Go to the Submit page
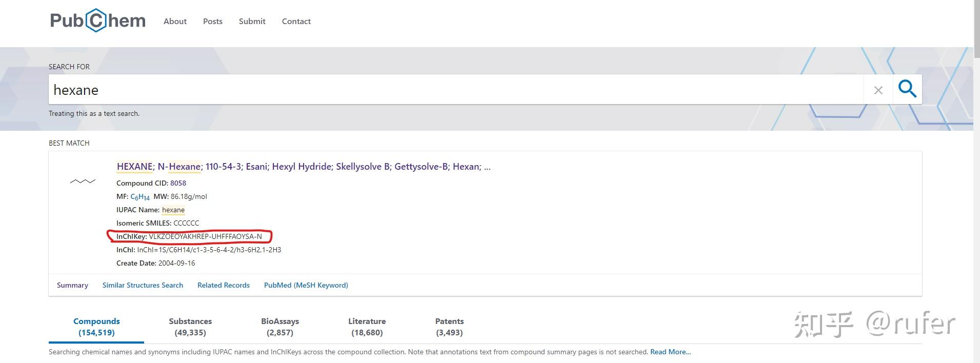This screenshot has width=980, height=363. click(x=252, y=22)
